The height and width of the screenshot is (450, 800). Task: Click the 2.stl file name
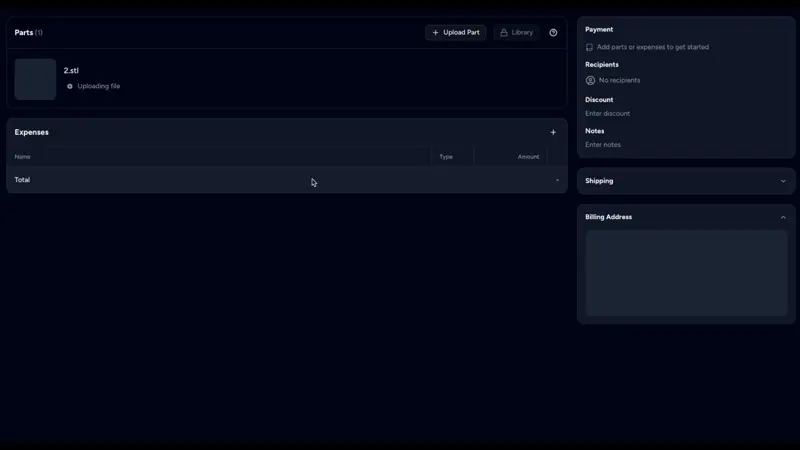click(71, 71)
